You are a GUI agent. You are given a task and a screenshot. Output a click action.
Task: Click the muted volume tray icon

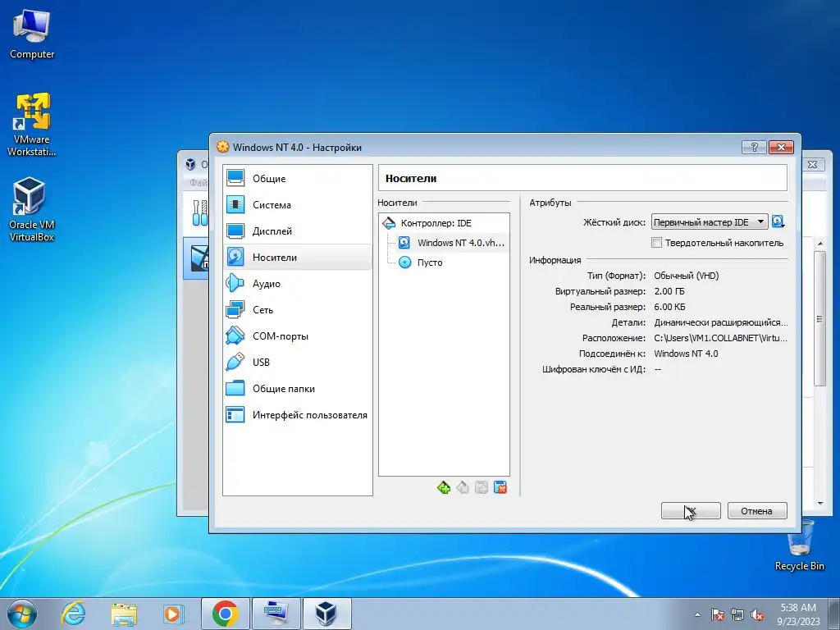757,615
